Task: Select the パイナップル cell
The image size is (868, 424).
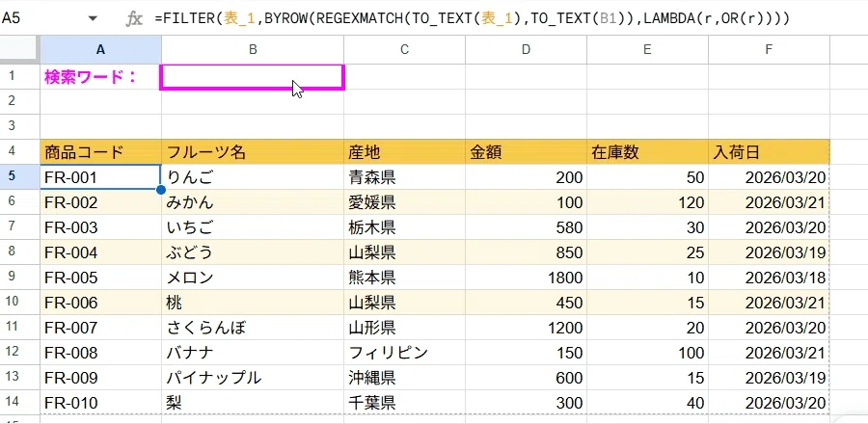Action: (x=253, y=378)
